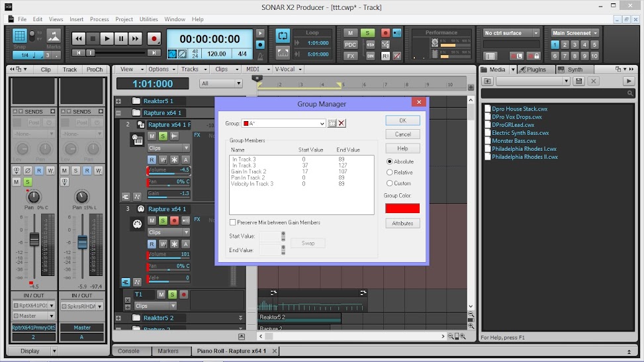Expand the Reaktor5 1 track folder
Viewport: 644px width, 362px height.
[x=118, y=101]
